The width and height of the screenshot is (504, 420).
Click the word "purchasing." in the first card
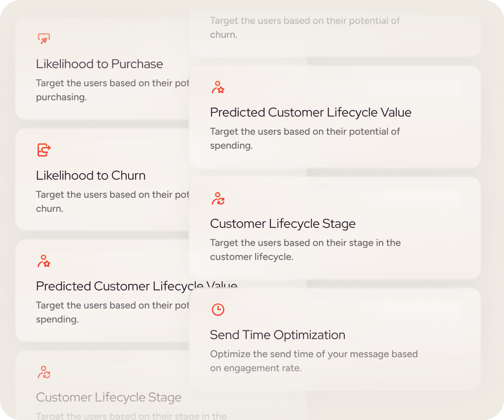pyautogui.click(x=61, y=97)
